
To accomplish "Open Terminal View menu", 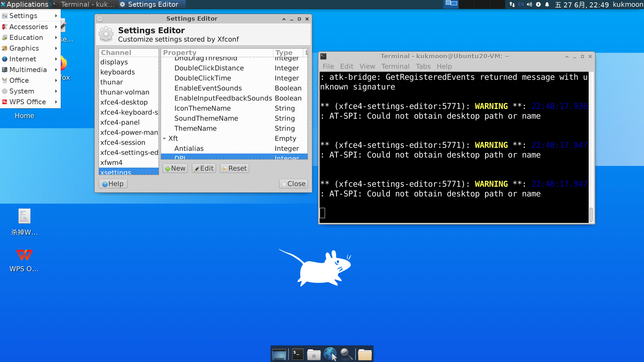I will click(x=367, y=66).
